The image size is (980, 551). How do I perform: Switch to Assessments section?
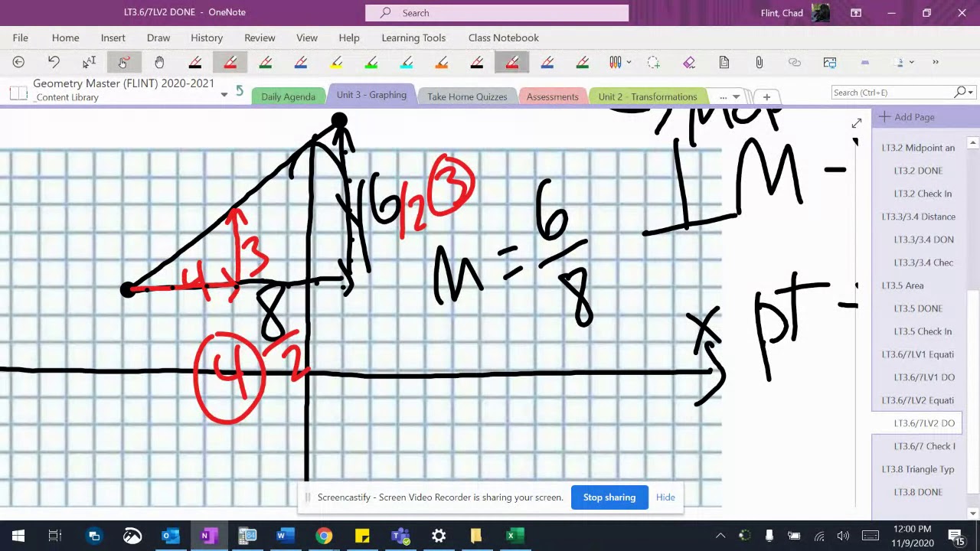pos(552,96)
